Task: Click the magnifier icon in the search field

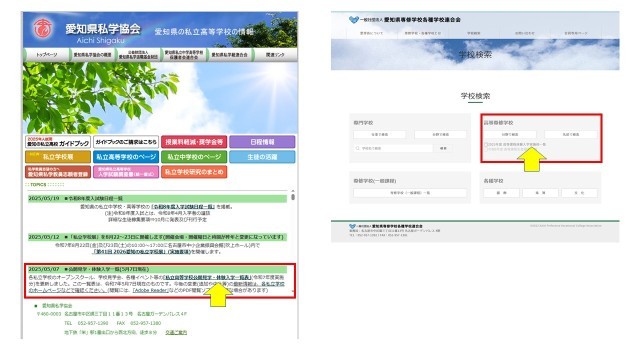Action: click(x=358, y=149)
